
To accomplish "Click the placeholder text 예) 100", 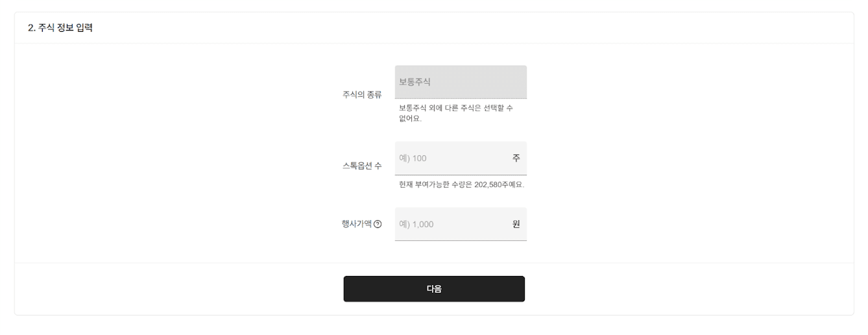I will [413, 158].
